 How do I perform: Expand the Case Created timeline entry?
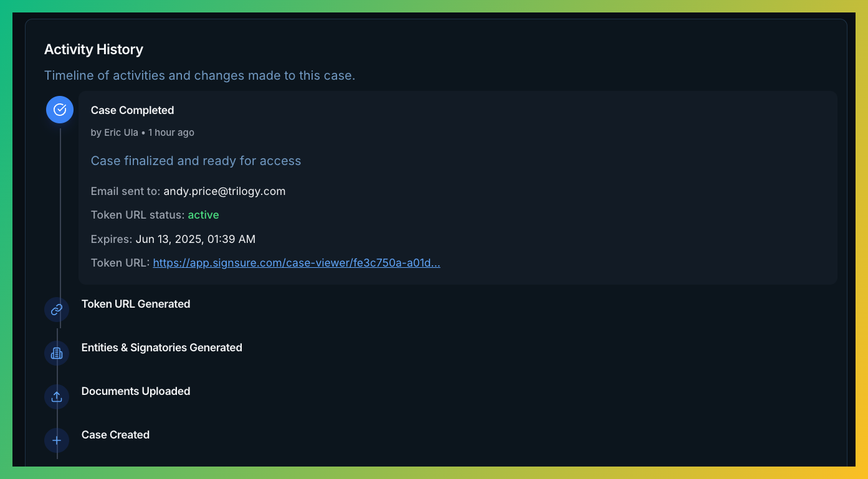point(115,435)
